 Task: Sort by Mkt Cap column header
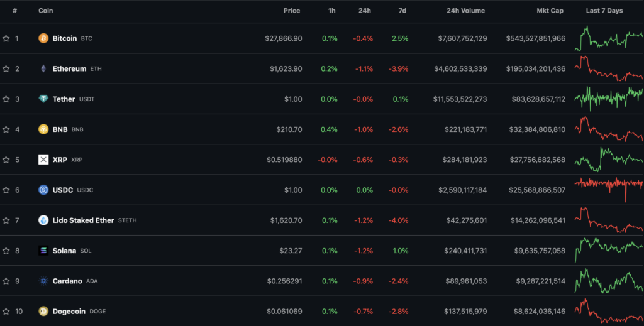pos(550,11)
